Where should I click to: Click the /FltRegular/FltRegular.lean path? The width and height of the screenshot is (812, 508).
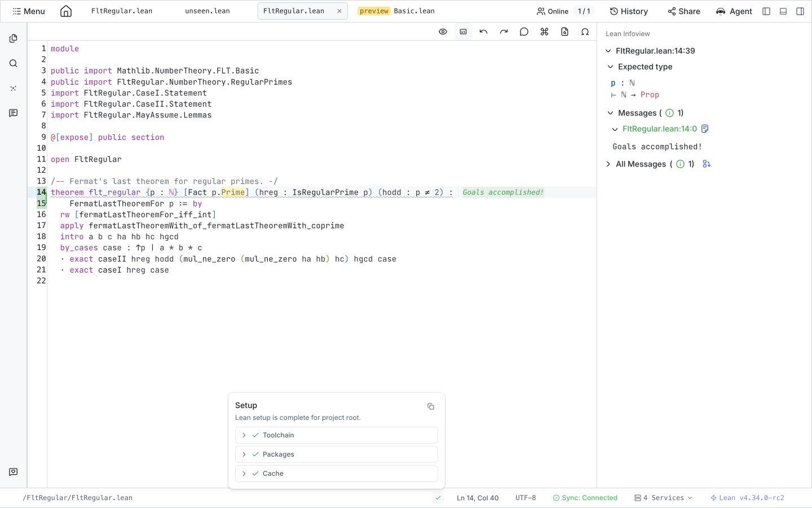point(78,498)
